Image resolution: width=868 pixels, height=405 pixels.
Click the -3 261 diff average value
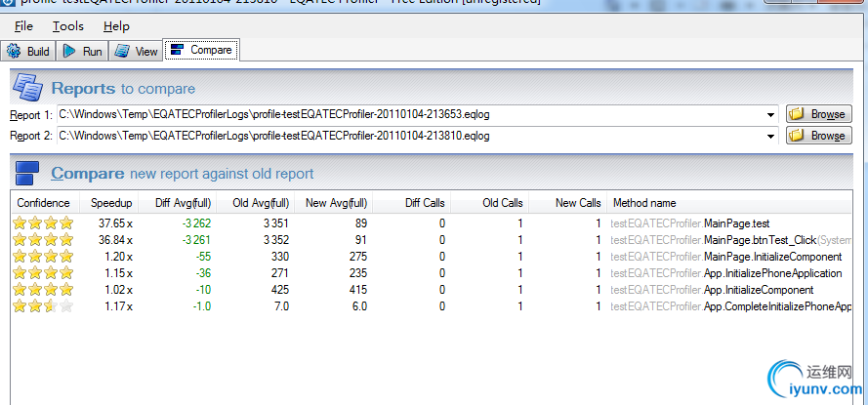pos(195,240)
